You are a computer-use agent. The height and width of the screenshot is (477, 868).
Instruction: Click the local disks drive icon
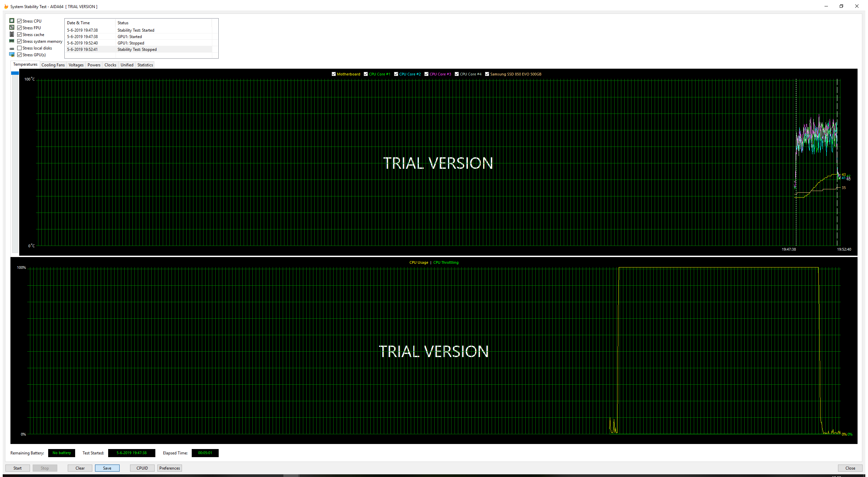point(12,48)
